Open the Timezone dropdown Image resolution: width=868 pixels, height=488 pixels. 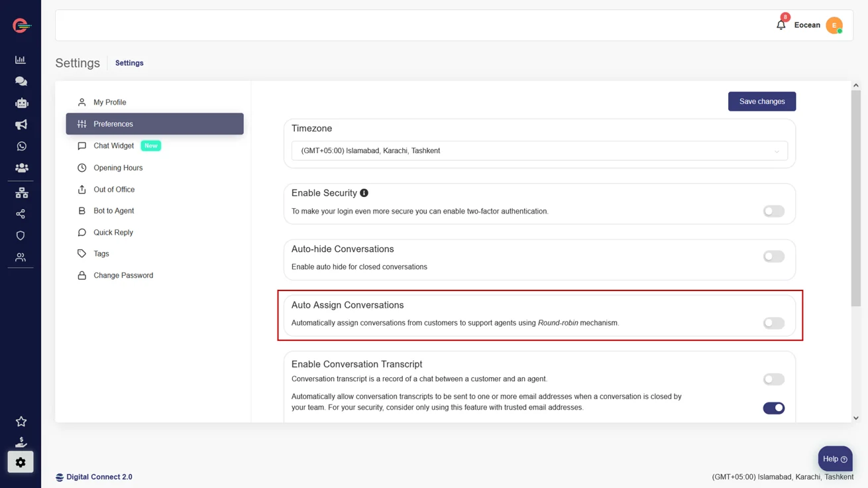[539, 151]
